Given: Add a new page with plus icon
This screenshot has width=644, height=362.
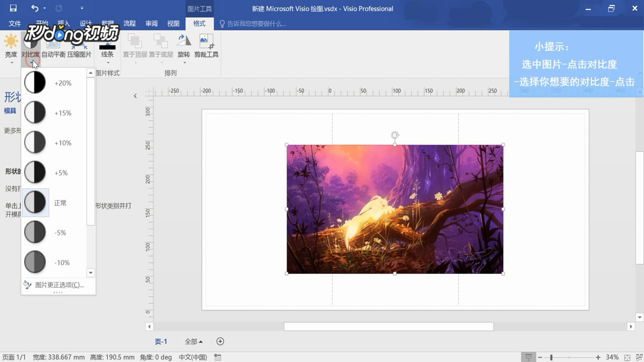Looking at the screenshot, I should [220, 341].
